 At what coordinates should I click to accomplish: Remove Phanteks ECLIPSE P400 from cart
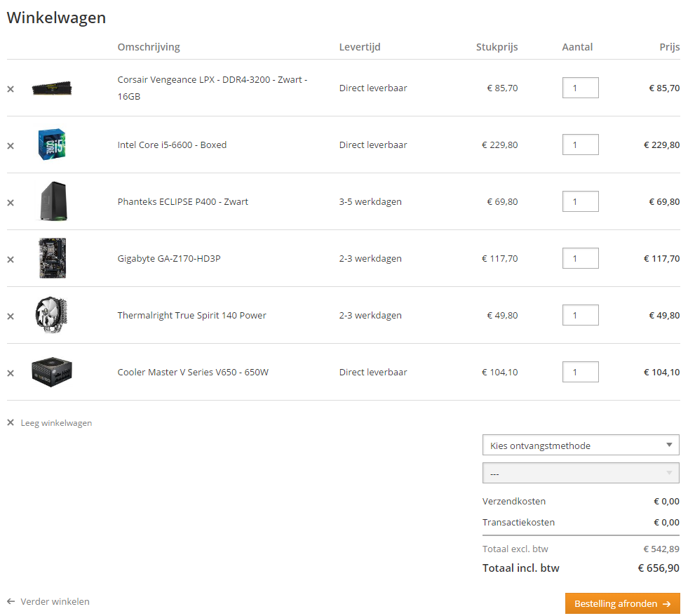pyautogui.click(x=11, y=203)
